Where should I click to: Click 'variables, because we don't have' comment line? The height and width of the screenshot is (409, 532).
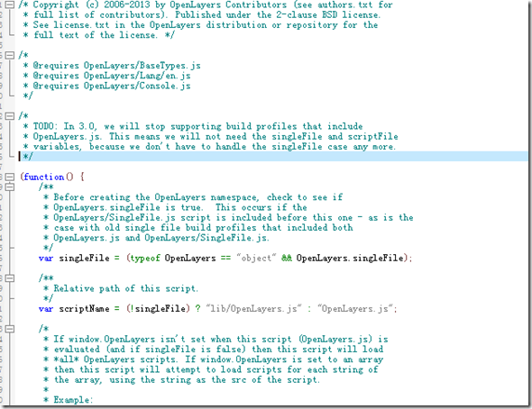pos(209,147)
